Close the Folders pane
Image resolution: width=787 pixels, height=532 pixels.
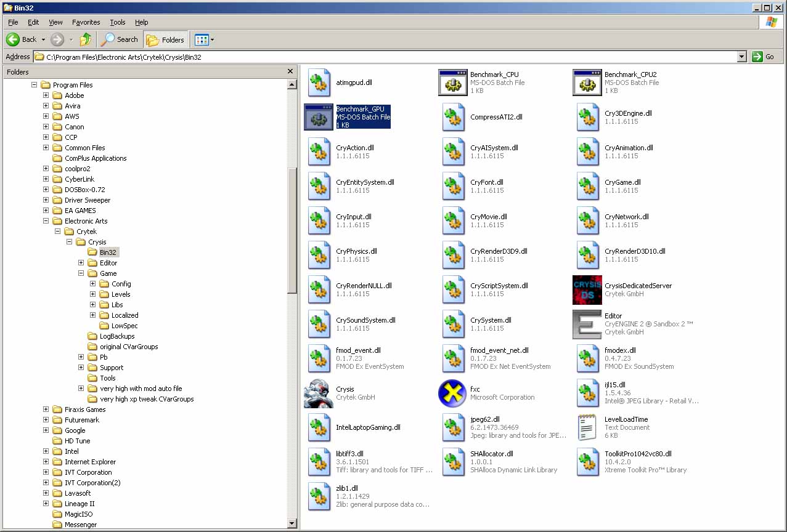point(290,71)
